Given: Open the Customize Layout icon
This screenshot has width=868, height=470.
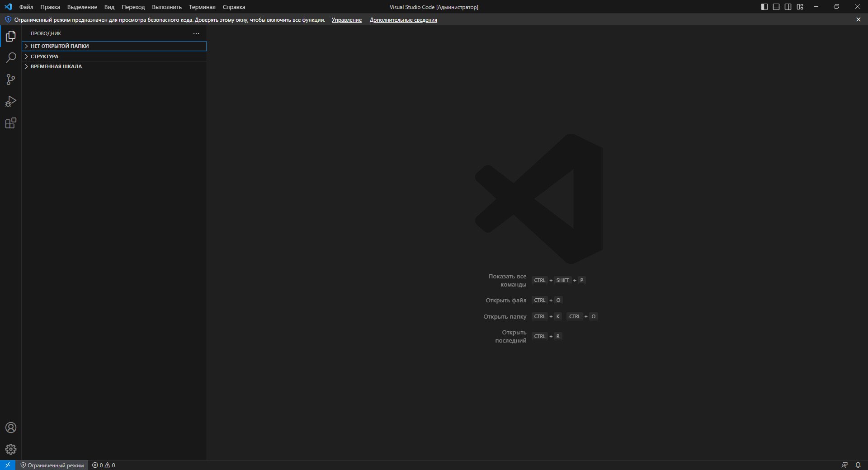Looking at the screenshot, I should [800, 7].
